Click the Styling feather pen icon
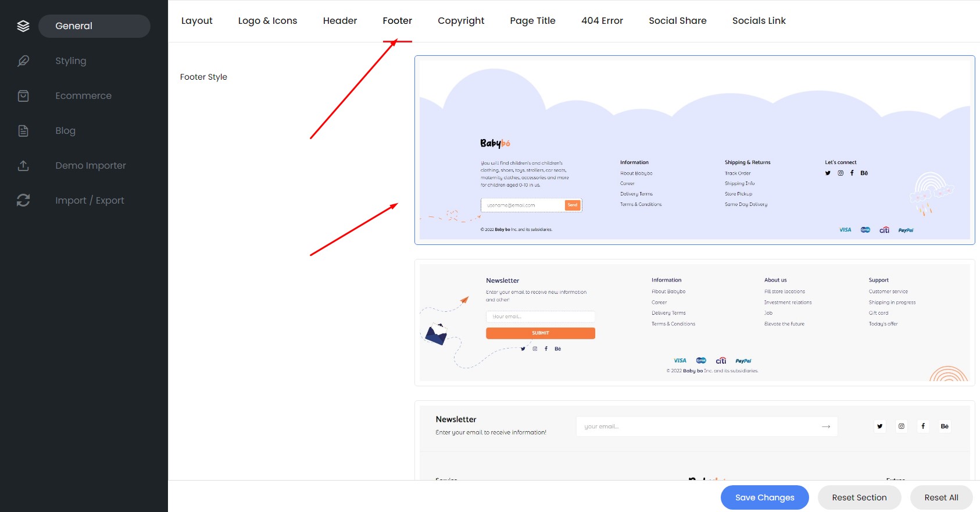The height and width of the screenshot is (512, 980). pyautogui.click(x=23, y=61)
